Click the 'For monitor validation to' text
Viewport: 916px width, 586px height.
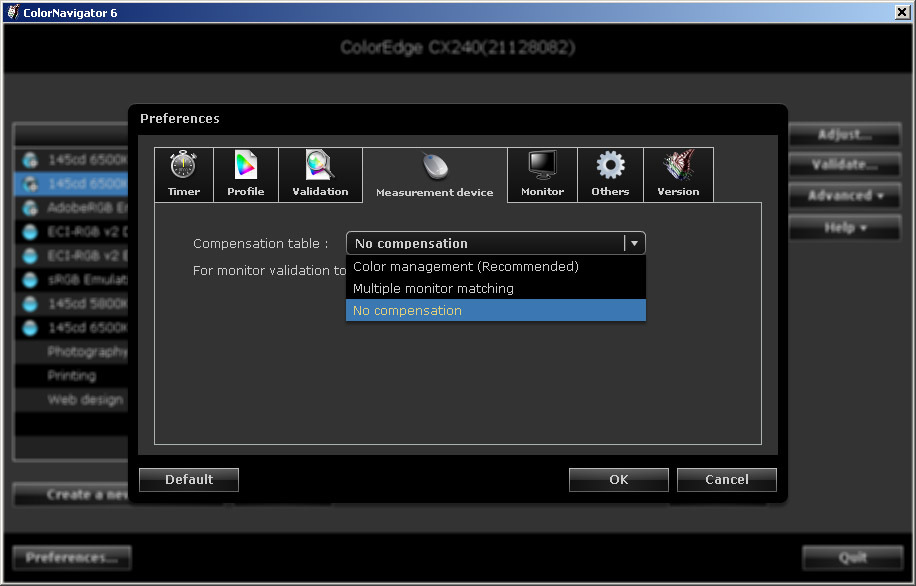tap(269, 271)
